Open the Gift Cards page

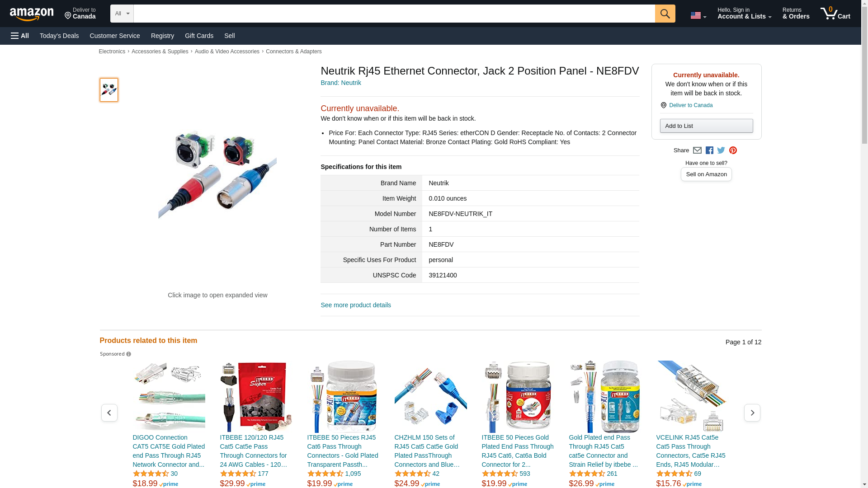pos(199,36)
